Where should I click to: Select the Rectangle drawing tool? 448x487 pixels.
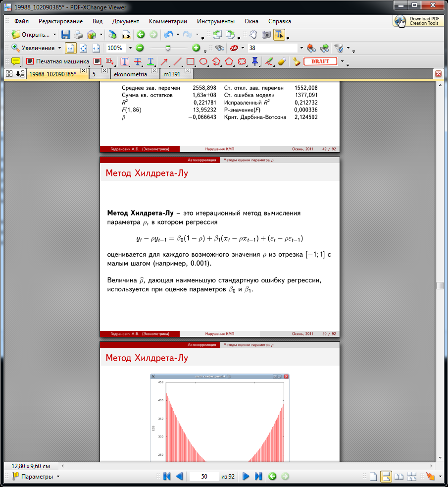[x=191, y=61]
